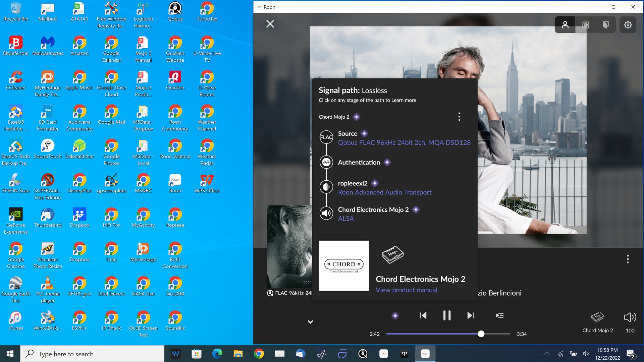Select the Qobuz FLAC 96kHz source link
This screenshot has height=362, width=644.
coord(404,142)
